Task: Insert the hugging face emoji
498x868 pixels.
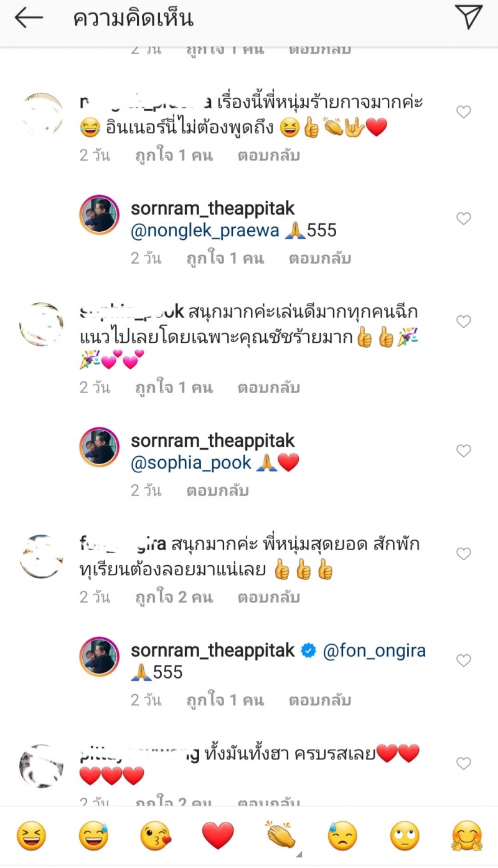Action: tap(467, 836)
